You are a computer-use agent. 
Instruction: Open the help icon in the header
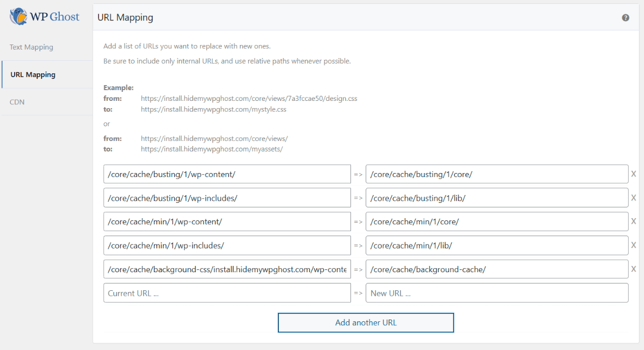pyautogui.click(x=625, y=17)
